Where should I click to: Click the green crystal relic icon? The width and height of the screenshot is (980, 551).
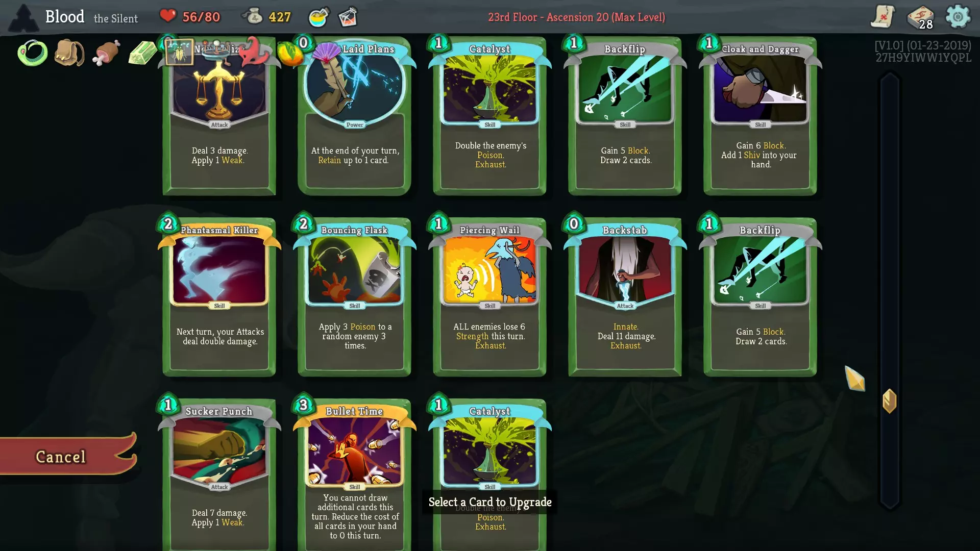click(142, 53)
